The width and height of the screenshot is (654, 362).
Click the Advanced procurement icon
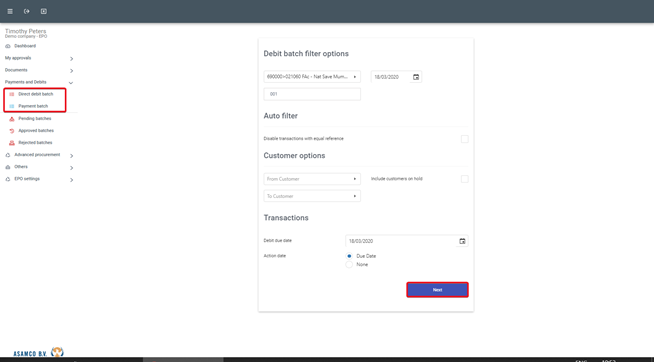(8, 155)
